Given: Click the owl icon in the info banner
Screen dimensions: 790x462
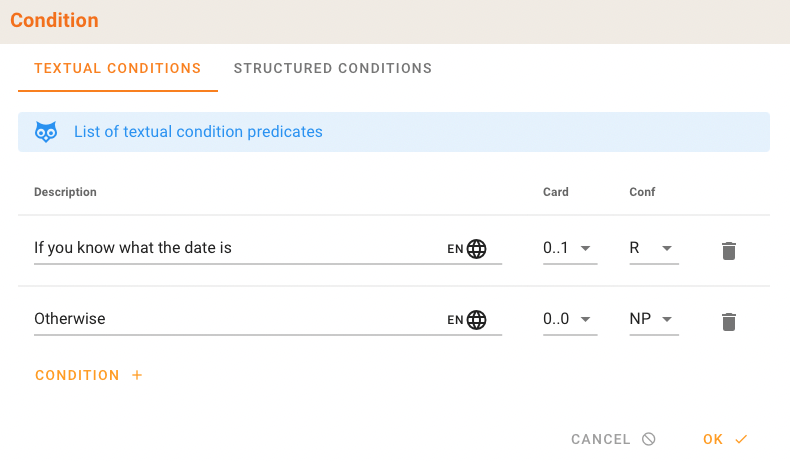Looking at the screenshot, I should (46, 132).
